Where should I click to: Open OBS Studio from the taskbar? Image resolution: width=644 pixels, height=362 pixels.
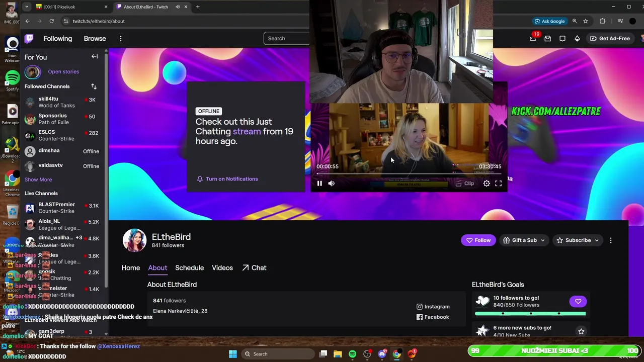(x=367, y=354)
